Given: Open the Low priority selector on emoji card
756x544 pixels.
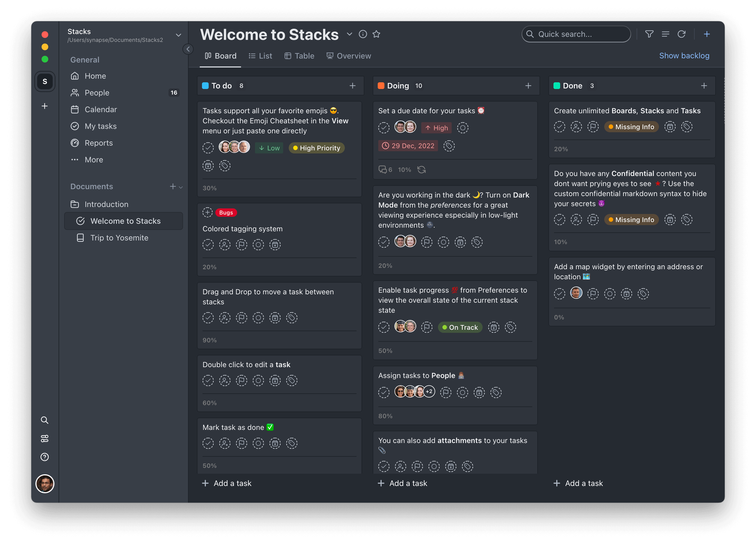Looking at the screenshot, I should pos(269,148).
